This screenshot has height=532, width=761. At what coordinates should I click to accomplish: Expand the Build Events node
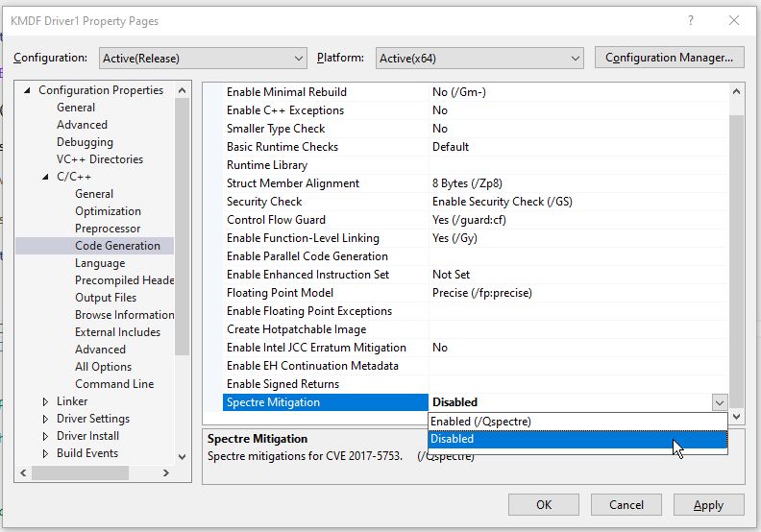tap(45, 453)
